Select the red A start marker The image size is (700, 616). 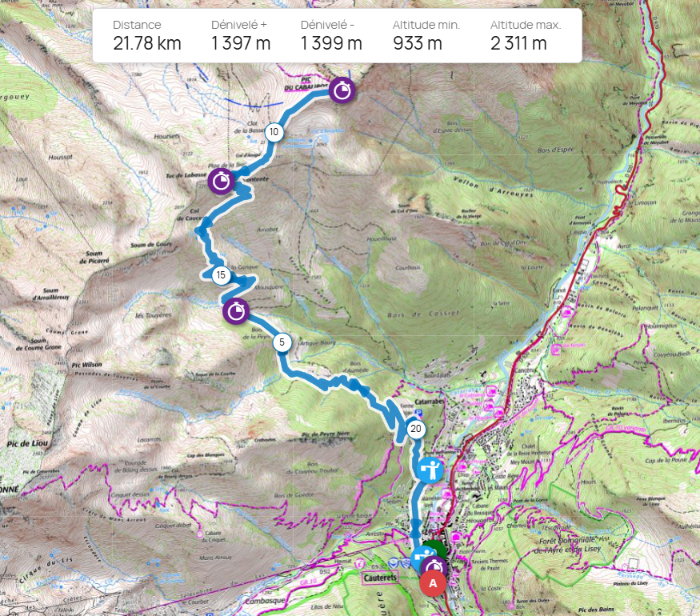pyautogui.click(x=433, y=583)
